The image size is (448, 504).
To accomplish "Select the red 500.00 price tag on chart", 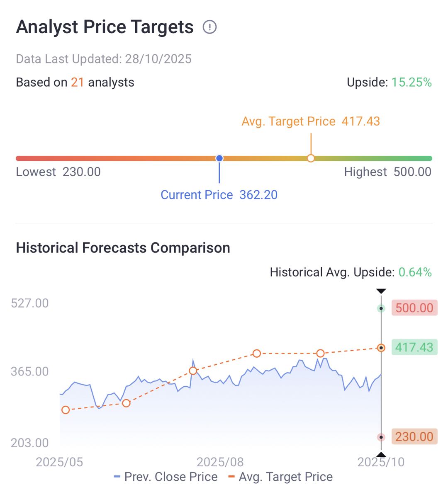I will (414, 308).
